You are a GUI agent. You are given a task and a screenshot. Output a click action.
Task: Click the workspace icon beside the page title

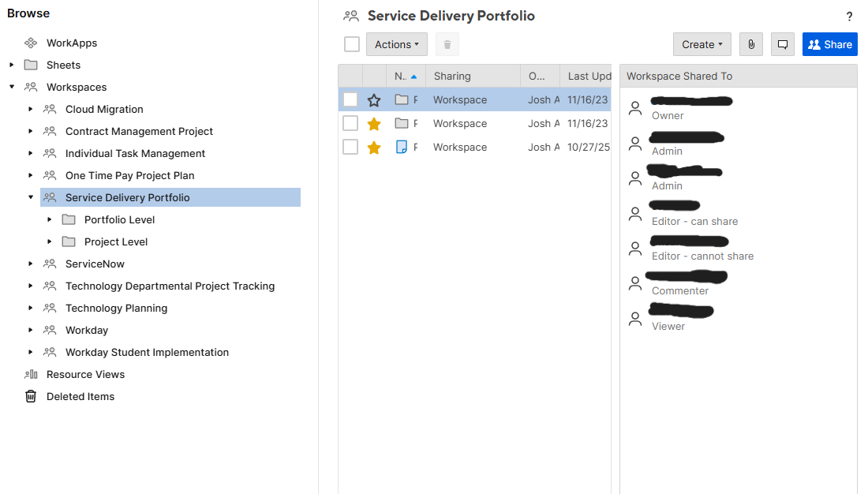351,16
